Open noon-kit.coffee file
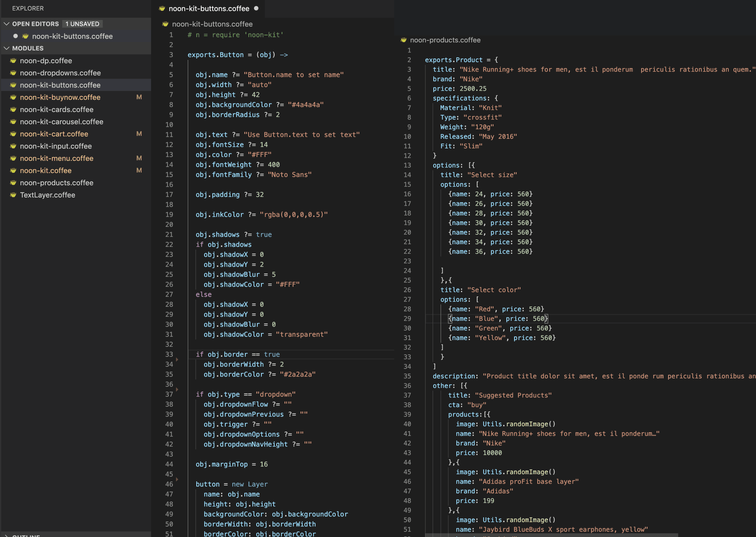The image size is (756, 537). coord(76,170)
